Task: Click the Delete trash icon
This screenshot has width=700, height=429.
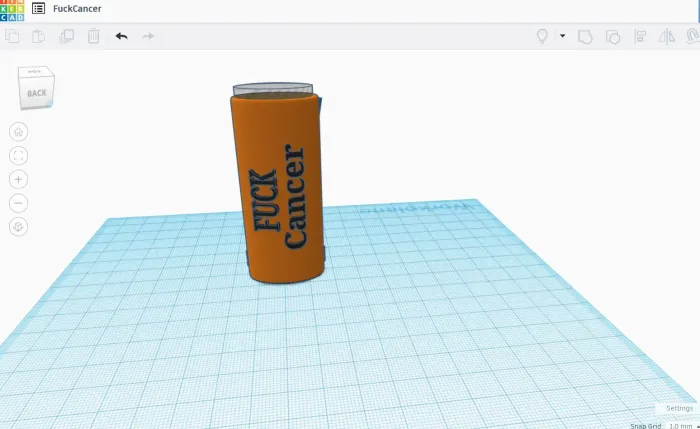Action: (x=94, y=36)
